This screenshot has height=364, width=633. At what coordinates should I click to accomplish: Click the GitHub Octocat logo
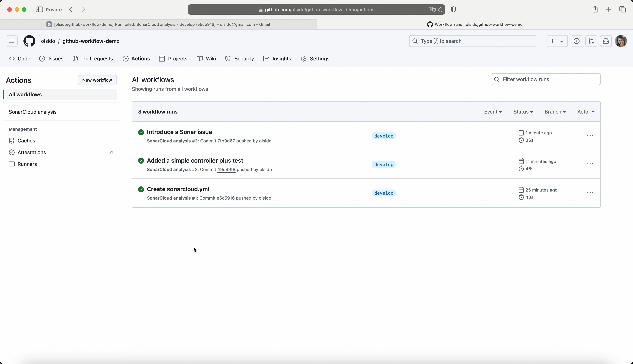tap(29, 41)
